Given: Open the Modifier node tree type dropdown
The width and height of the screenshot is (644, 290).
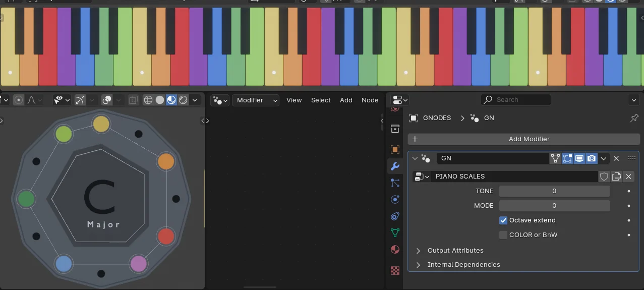Looking at the screenshot, I should point(255,100).
